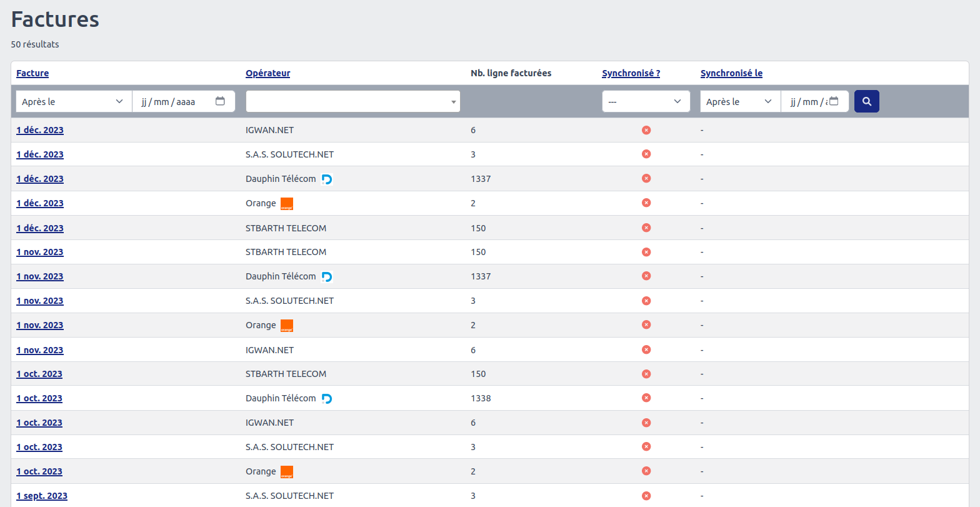
Task: Expand the Synchronisé '---' dropdown filter
Action: [646, 101]
